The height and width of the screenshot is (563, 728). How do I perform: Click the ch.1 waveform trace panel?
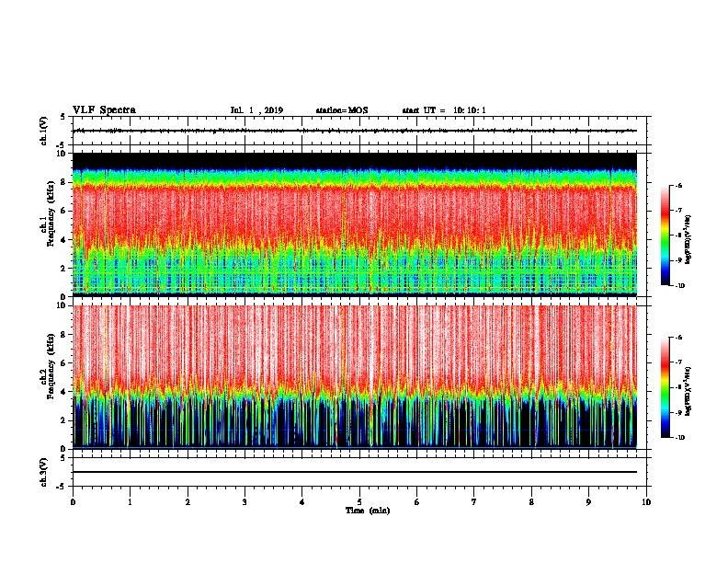click(x=359, y=131)
